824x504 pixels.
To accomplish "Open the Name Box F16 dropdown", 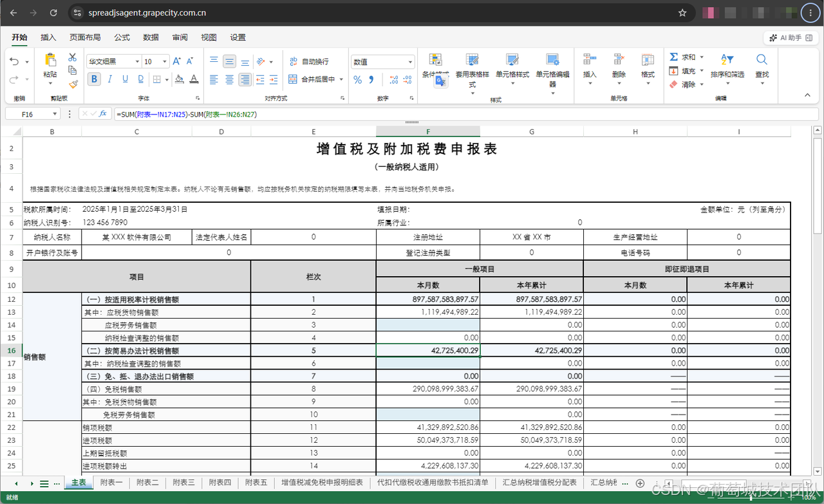I will tap(53, 114).
